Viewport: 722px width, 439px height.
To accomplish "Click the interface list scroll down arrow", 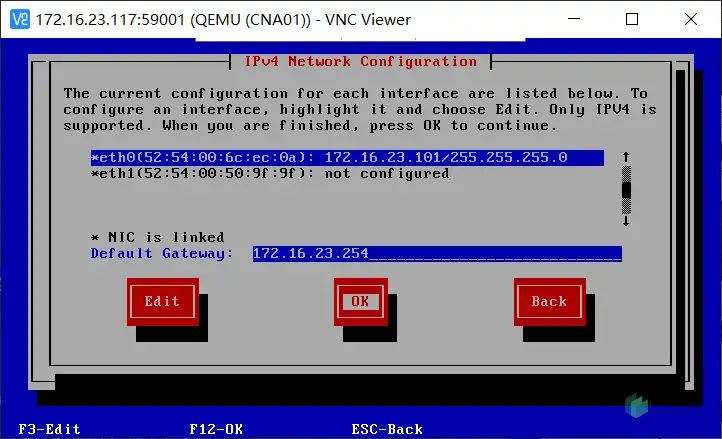I will pos(626,221).
